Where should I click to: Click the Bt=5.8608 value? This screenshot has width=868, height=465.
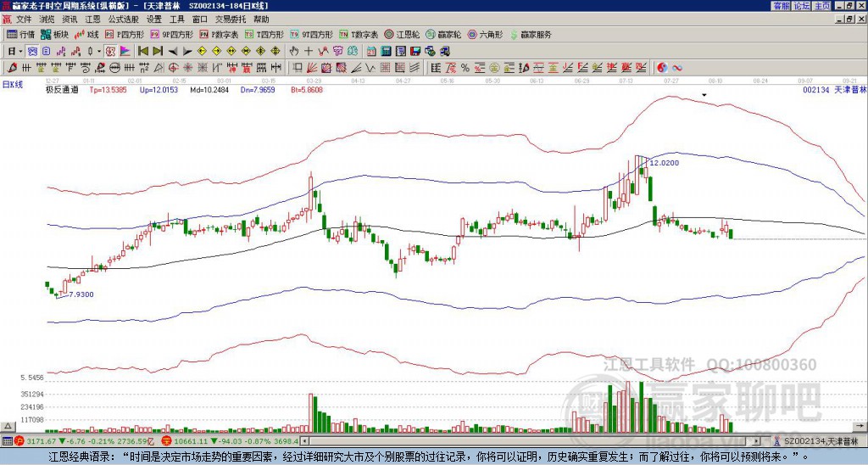(x=307, y=89)
